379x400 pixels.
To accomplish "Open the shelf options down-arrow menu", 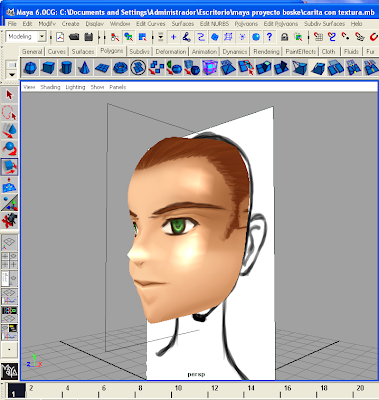I will [x=12, y=74].
